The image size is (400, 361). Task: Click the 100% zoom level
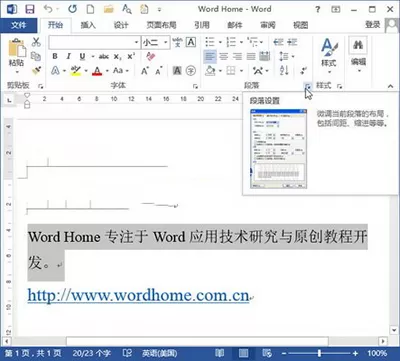[377, 353]
